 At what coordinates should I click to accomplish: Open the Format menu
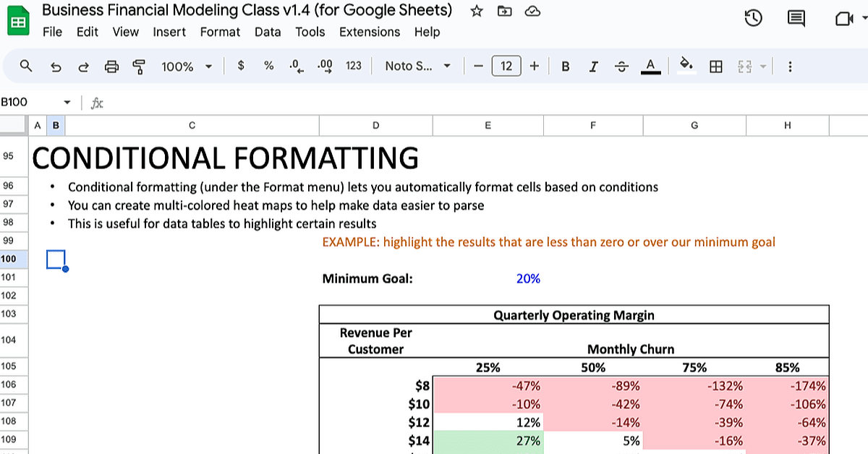220,32
